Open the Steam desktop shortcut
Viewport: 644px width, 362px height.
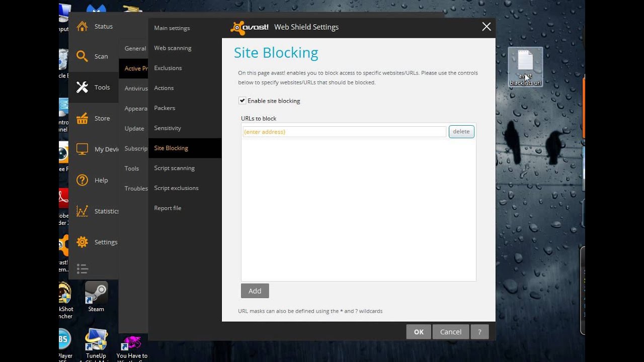[96, 298]
